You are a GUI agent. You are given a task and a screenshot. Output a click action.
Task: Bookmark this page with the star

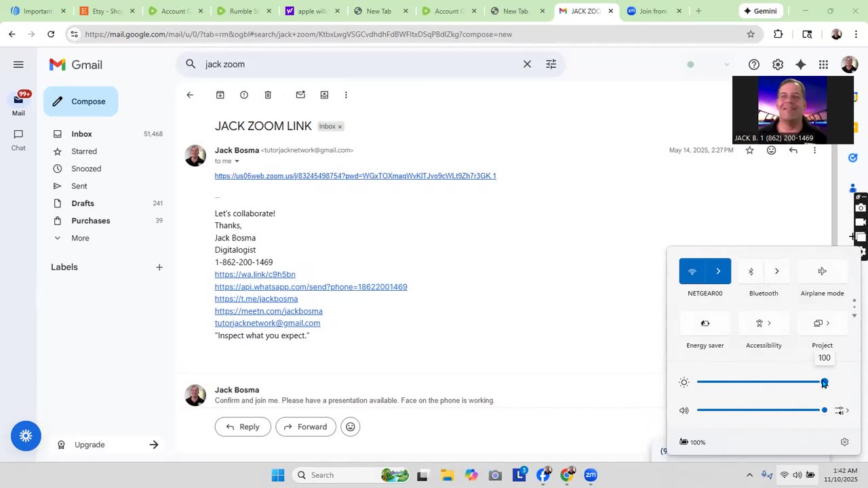tap(751, 34)
